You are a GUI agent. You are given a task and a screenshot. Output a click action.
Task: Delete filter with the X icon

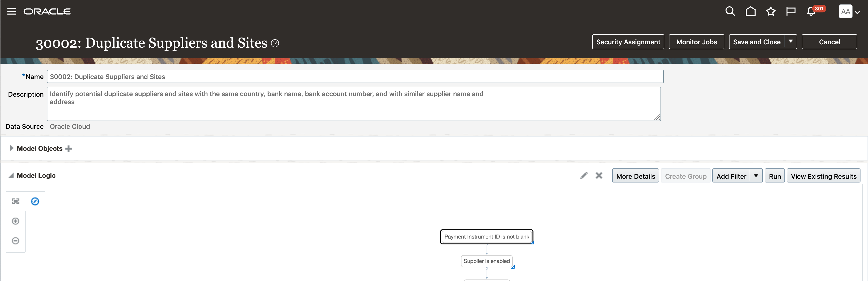[599, 176]
